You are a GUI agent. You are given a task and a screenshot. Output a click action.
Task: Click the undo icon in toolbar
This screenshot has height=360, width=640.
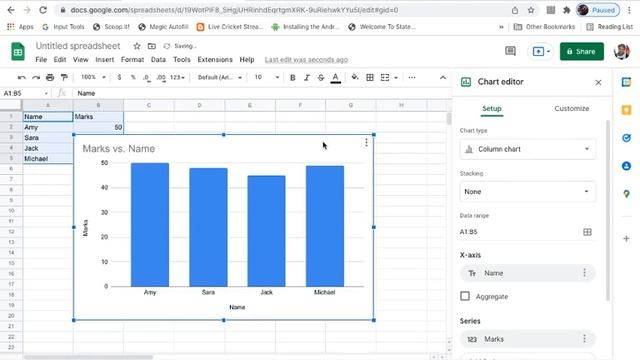click(22, 77)
